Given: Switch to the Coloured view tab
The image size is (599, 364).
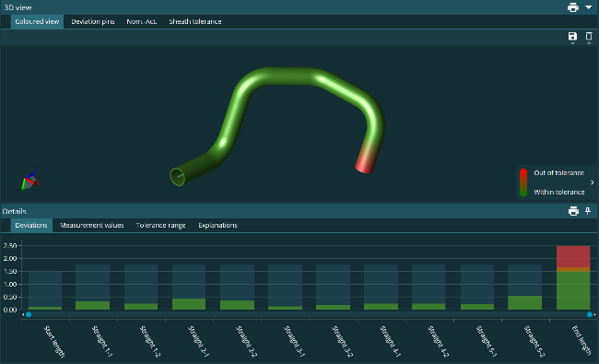Looking at the screenshot, I should click(x=37, y=22).
